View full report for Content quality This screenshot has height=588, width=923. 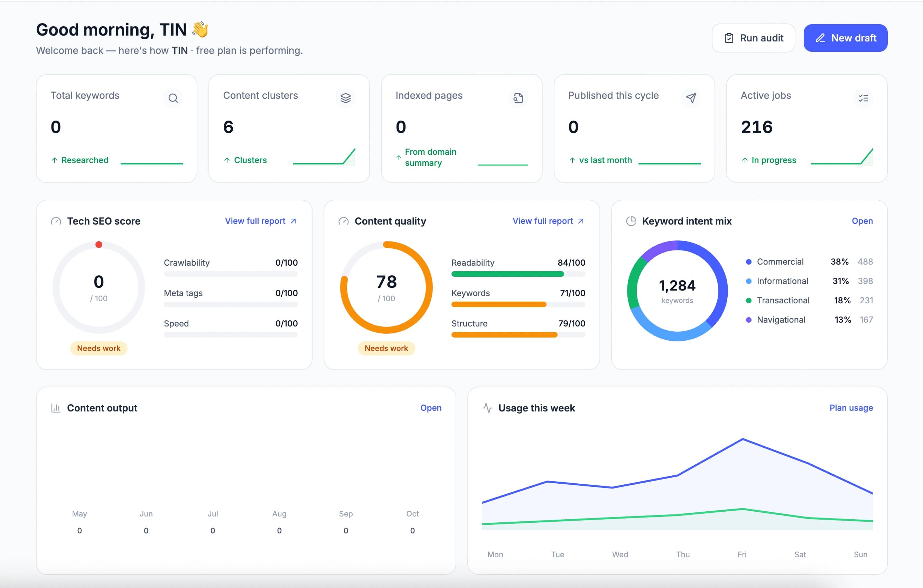pos(548,221)
